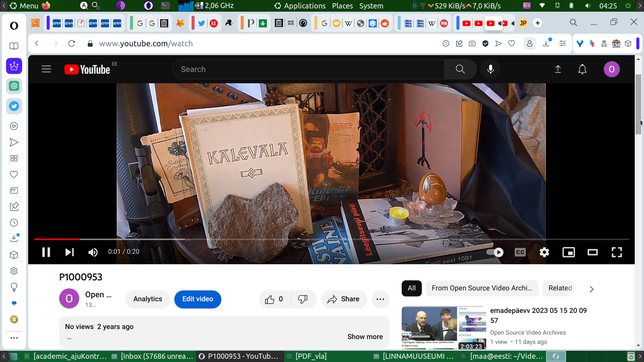
Task: Enter full screen video mode
Action: [x=617, y=252]
